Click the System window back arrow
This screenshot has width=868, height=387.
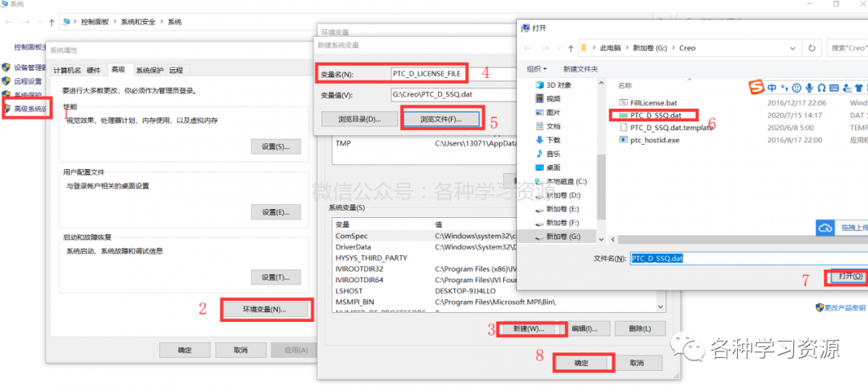point(9,23)
